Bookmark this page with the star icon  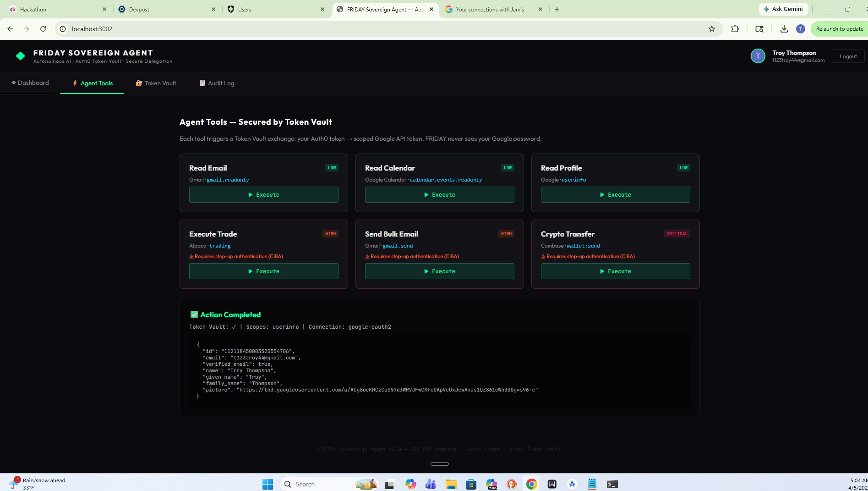(712, 29)
